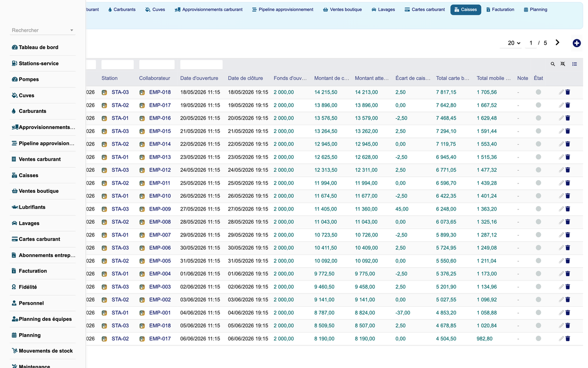Click the add new record plus icon
Viewport: 588px width, 368px height.
coord(577,43)
